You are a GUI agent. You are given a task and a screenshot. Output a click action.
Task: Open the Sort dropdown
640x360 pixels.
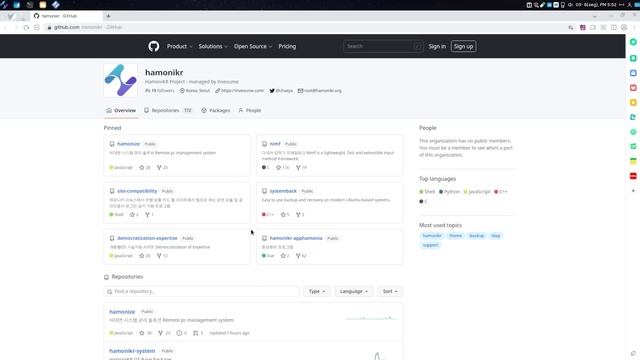coord(390,291)
